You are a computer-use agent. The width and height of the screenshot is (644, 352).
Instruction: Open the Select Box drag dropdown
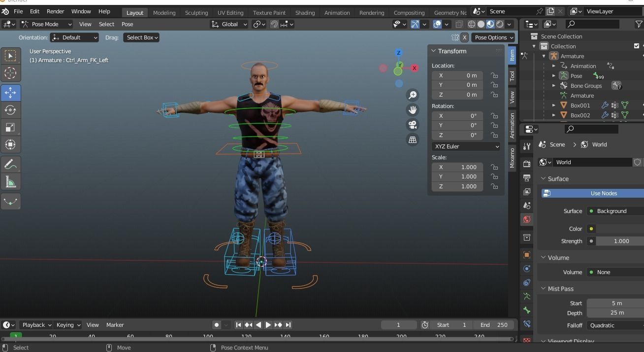point(141,37)
